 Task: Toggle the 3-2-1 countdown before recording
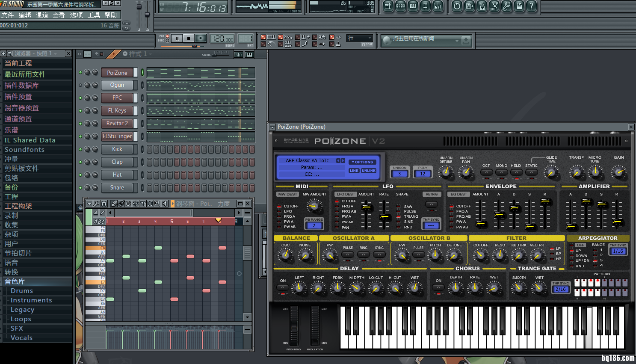tap(281, 37)
